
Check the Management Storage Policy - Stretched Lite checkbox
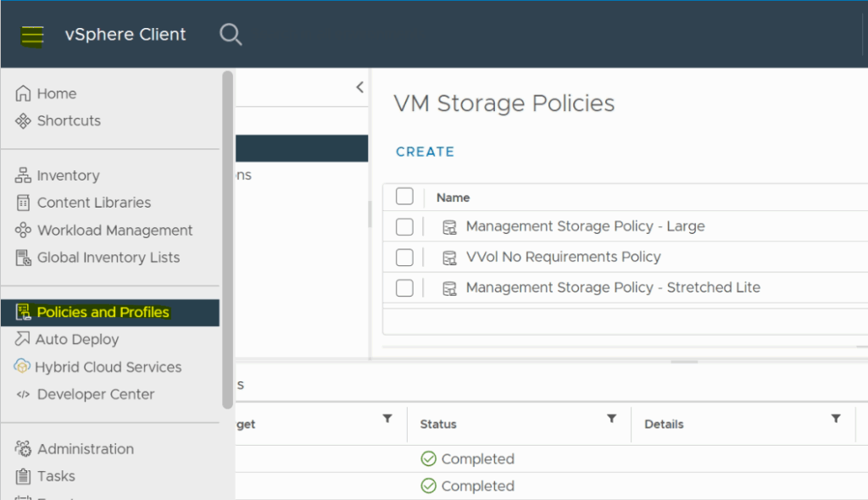click(x=404, y=288)
